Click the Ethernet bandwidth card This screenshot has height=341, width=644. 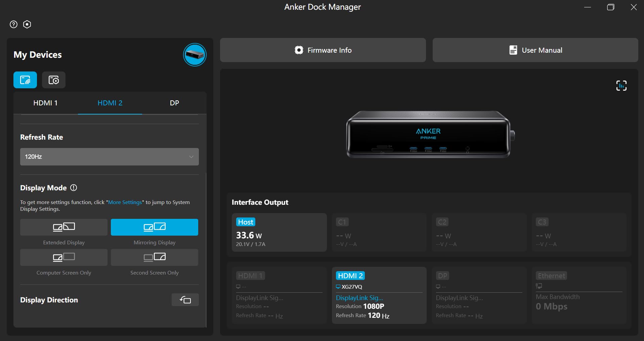tap(579, 295)
